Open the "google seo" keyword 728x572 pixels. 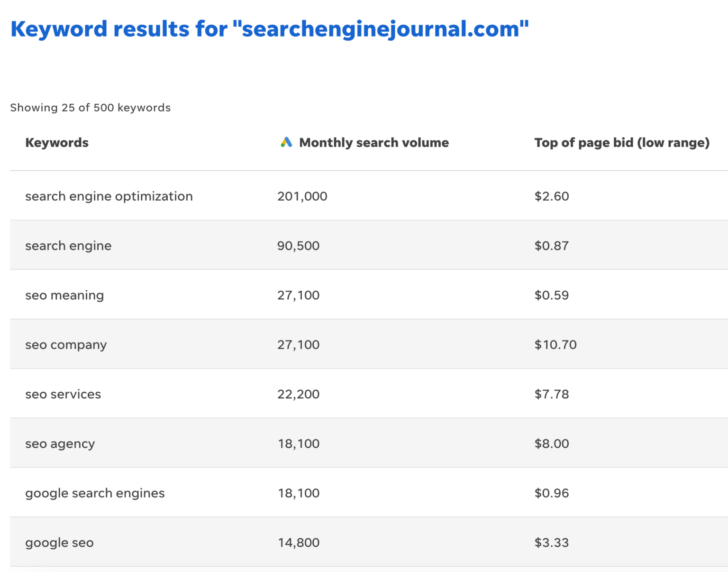59,542
